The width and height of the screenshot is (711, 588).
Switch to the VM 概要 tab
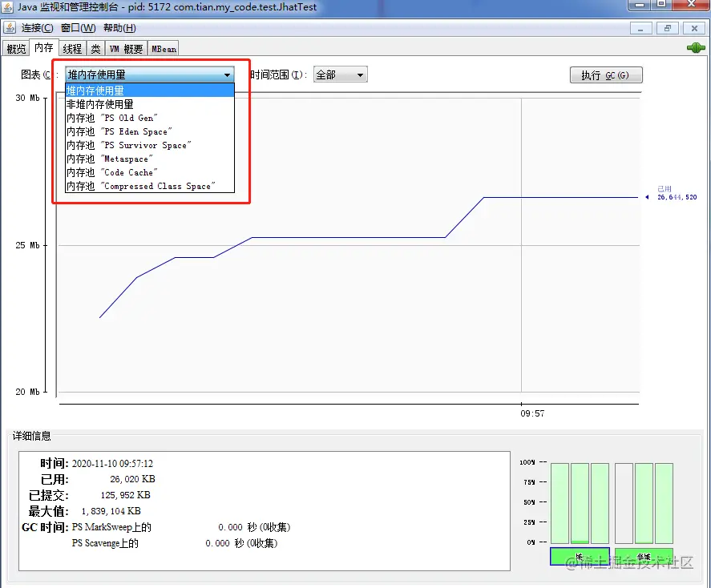[125, 48]
